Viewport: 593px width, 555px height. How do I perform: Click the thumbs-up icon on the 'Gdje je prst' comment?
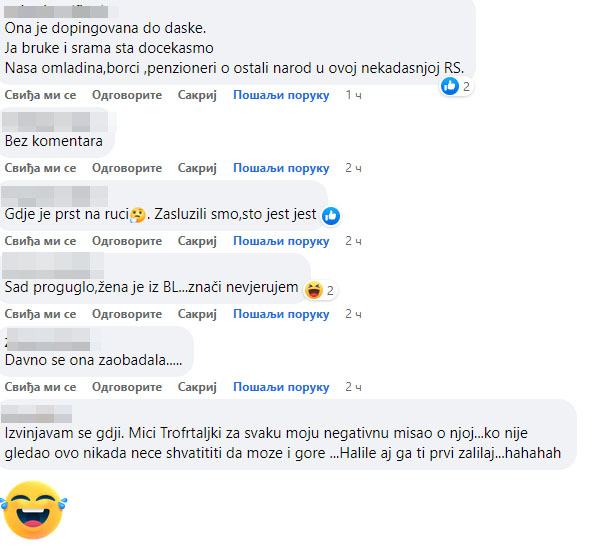click(331, 216)
